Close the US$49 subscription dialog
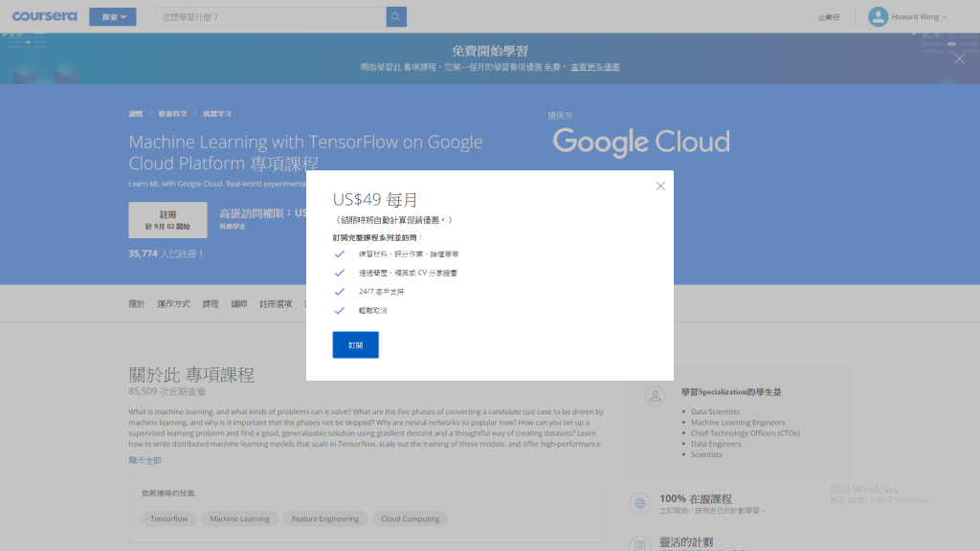Image resolution: width=980 pixels, height=551 pixels. [x=660, y=187]
